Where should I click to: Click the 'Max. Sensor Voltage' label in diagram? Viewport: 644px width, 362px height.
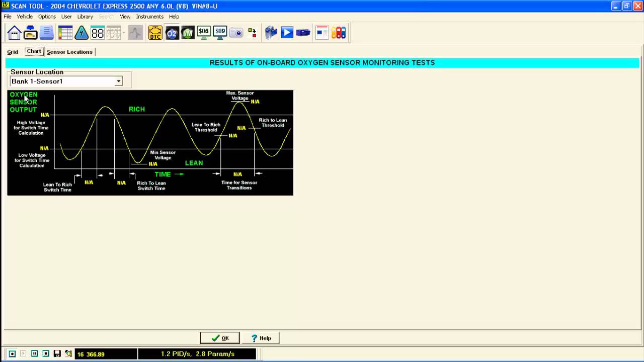[x=240, y=96]
